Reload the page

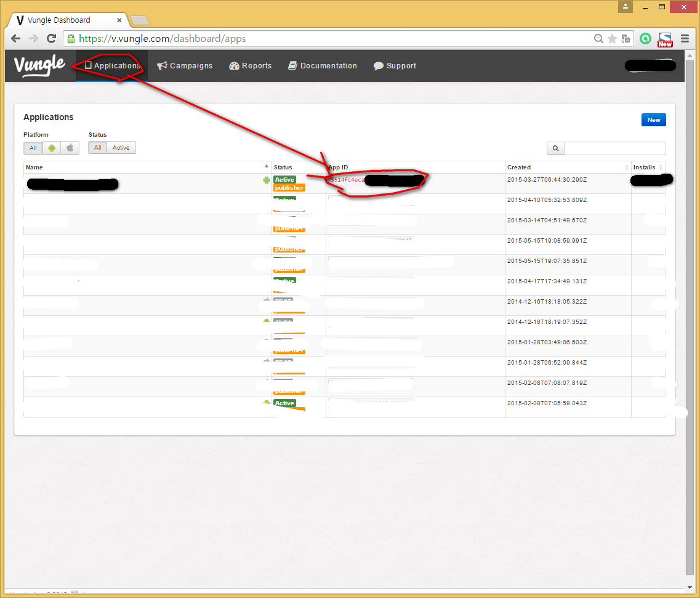click(x=51, y=38)
